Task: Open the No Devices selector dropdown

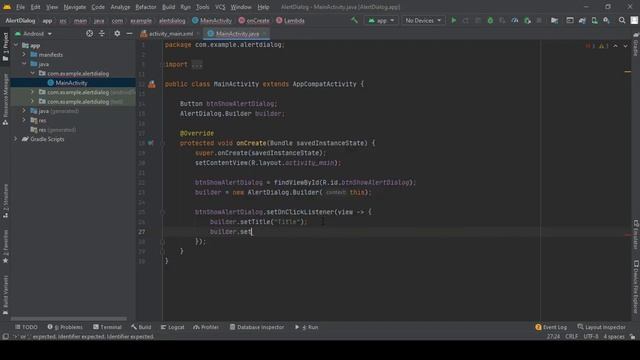Action: point(423,20)
